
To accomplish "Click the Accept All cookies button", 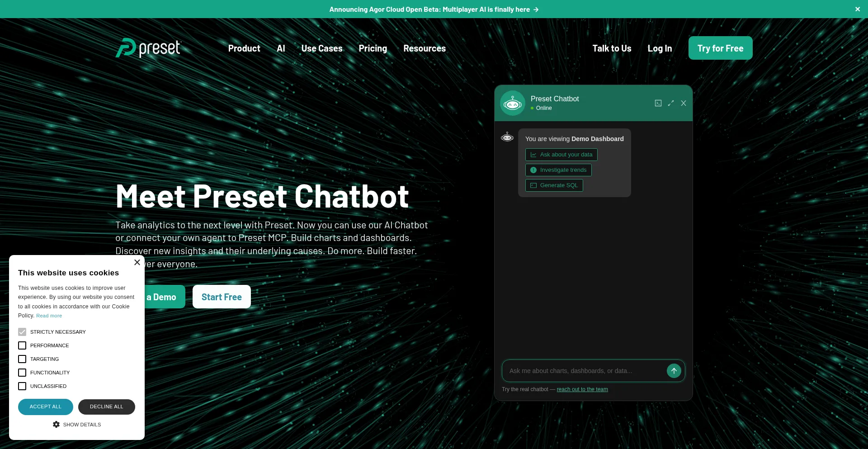I will 46,407.
